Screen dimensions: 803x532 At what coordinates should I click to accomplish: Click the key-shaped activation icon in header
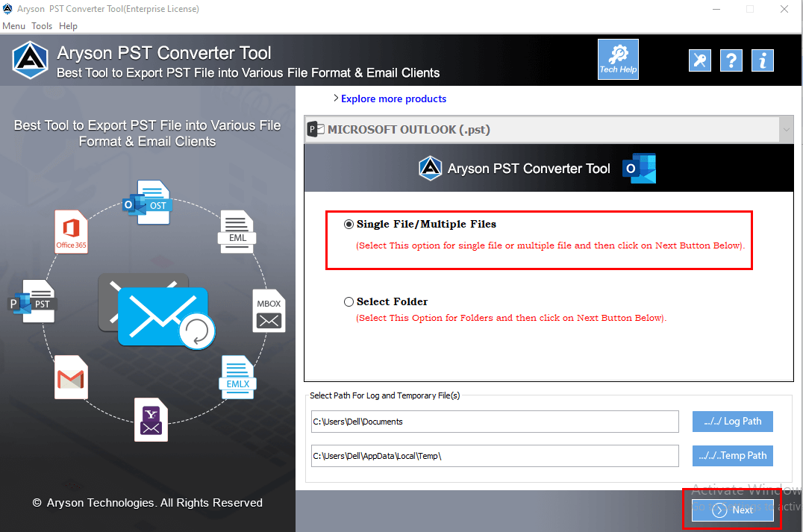point(699,60)
